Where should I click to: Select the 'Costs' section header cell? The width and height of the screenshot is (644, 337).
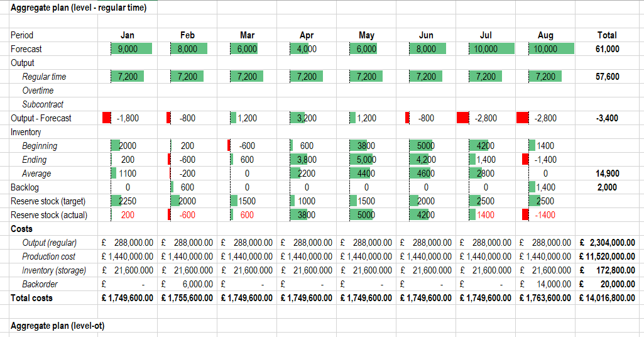click(22, 229)
